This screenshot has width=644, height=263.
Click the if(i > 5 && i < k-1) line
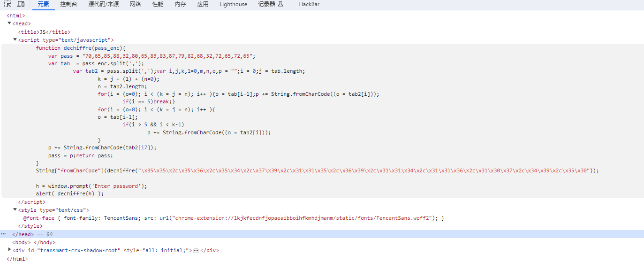click(153, 124)
